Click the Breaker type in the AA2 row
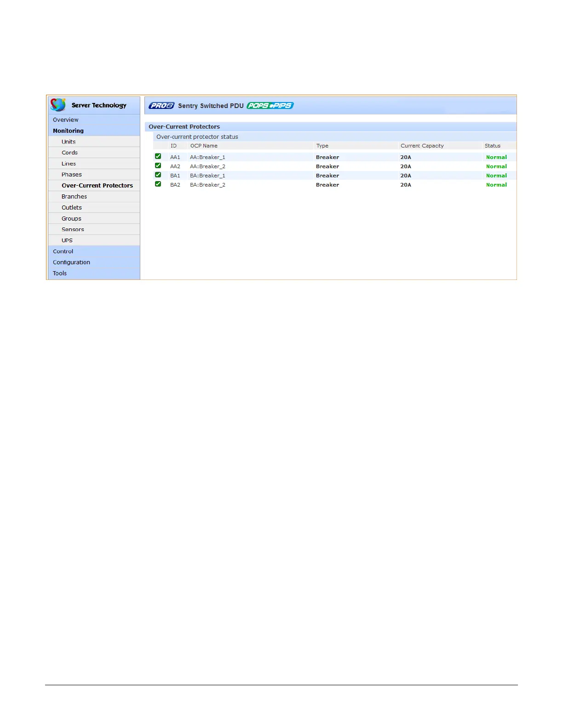Image resolution: width=563 pixels, height=728 pixels. [327, 166]
